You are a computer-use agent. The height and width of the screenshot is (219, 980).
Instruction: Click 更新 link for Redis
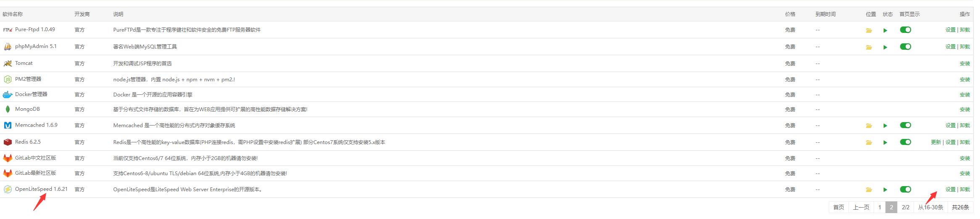pos(935,142)
